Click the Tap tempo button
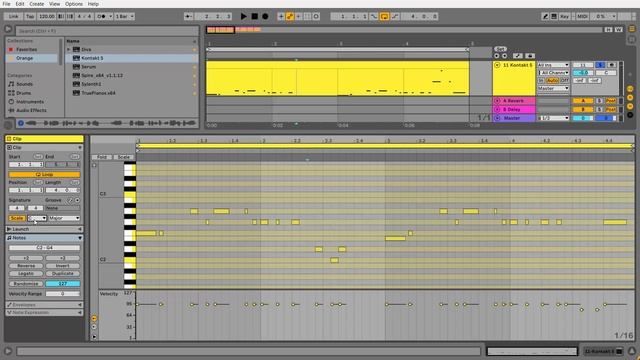This screenshot has height=360, width=640. pyautogui.click(x=30, y=16)
